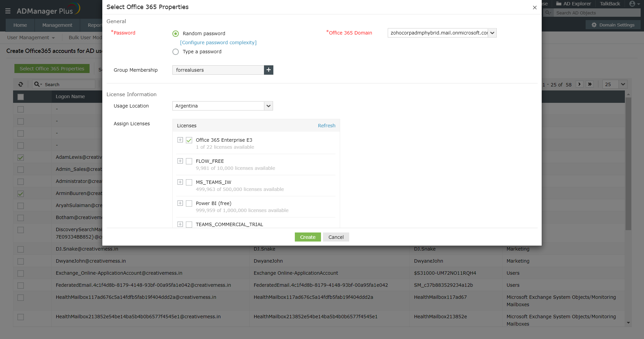Uncheck Office 365 Enterprise E3 license
This screenshot has width=644, height=339.
pyautogui.click(x=189, y=140)
